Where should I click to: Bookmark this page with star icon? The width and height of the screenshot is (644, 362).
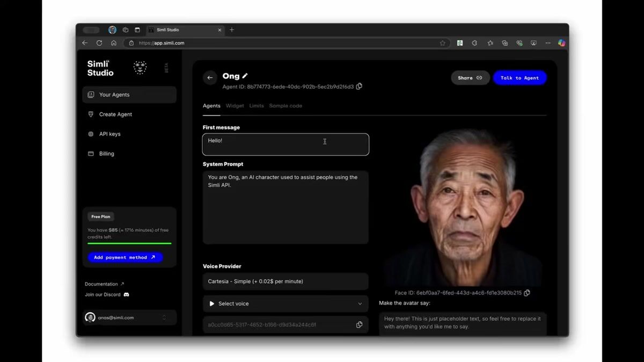(443, 43)
